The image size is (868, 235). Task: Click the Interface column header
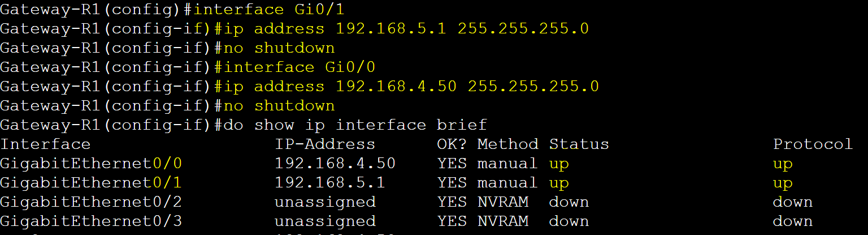click(x=45, y=144)
